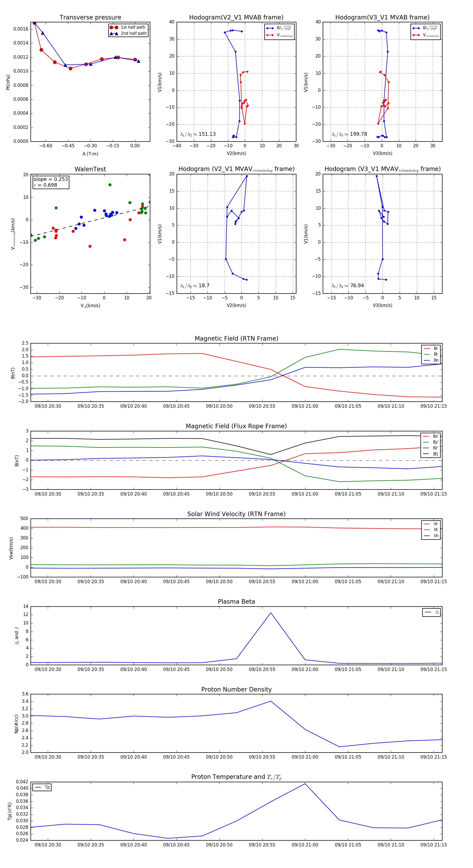Select '2nd half path' legend entry
The height and width of the screenshot is (868, 473).
pos(128,33)
